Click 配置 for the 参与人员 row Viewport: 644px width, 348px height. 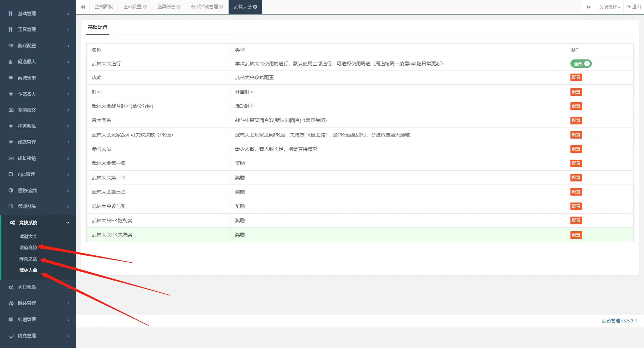click(576, 149)
